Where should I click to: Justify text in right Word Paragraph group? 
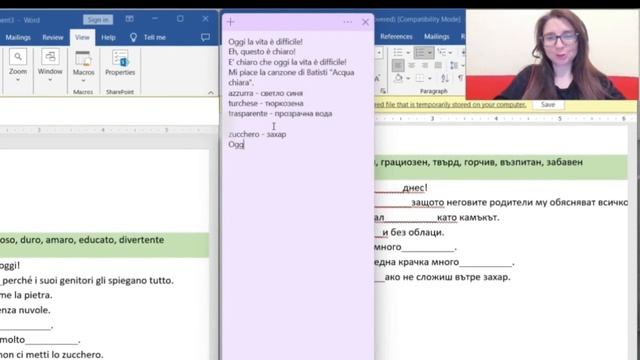coord(438,65)
